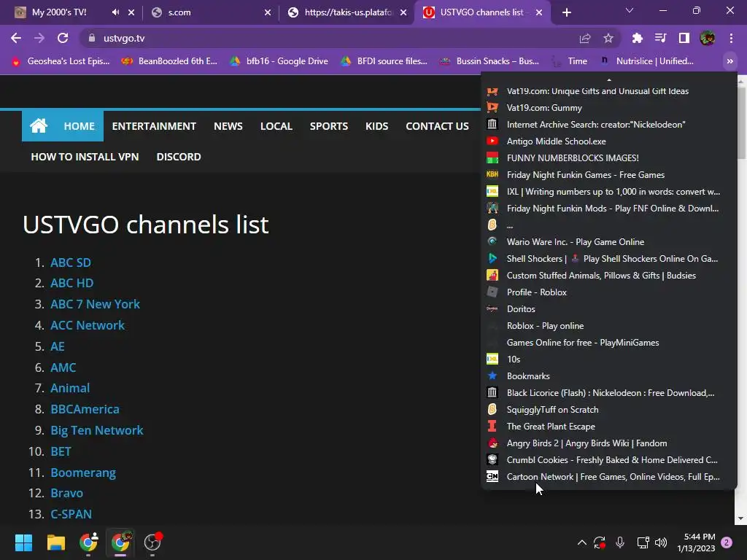Open Friday Night Funkin Games bookmark
Screen dimensions: 747x560
coord(609,175)
